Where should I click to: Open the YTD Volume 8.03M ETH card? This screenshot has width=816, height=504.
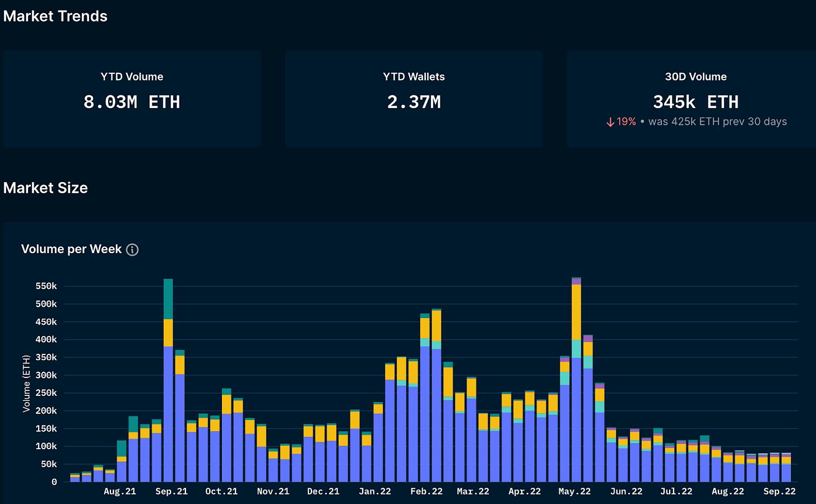(x=132, y=99)
